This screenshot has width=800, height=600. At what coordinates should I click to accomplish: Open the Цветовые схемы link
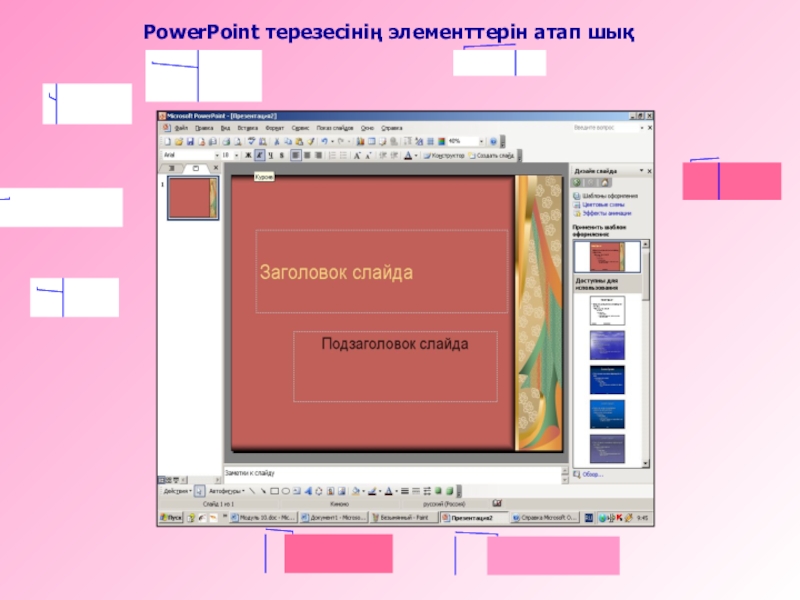coord(604,205)
